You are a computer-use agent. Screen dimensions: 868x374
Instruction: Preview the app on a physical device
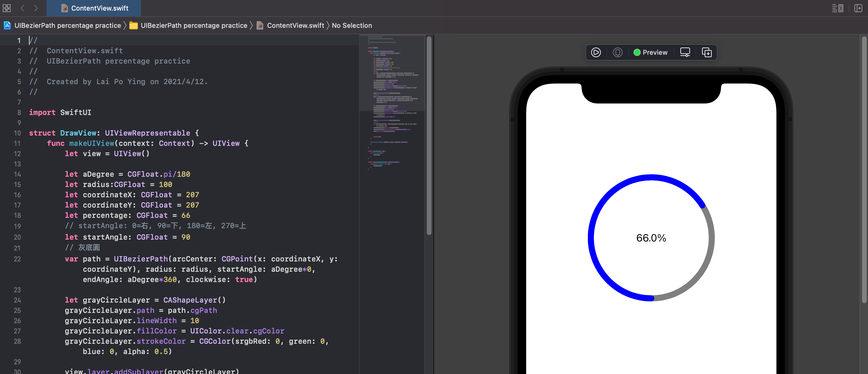[617, 52]
